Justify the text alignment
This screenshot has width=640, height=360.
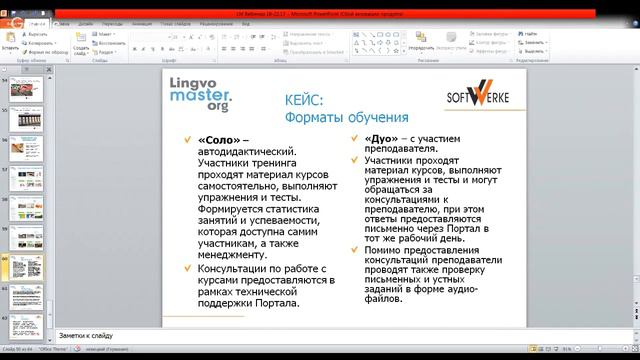[252, 49]
